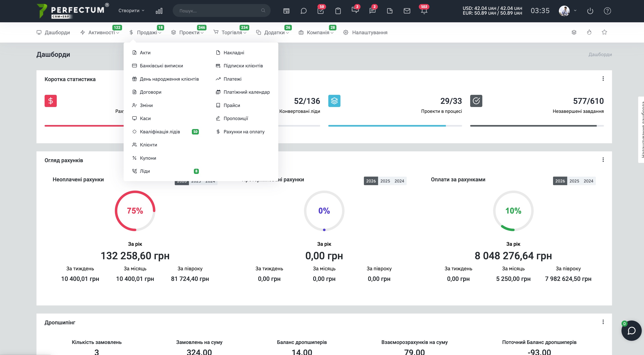Click the dark tasks progress bar
644x355 pixels.
pyautogui.click(x=537, y=126)
